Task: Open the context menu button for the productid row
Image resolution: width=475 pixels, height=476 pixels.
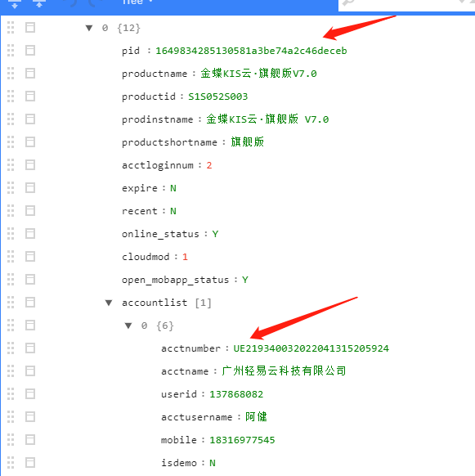Action: point(30,97)
